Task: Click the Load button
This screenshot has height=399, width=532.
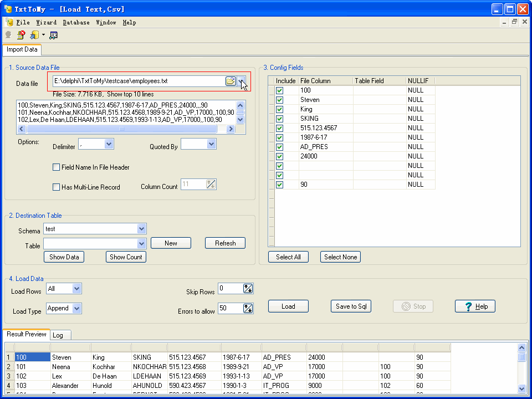Action: [x=288, y=306]
